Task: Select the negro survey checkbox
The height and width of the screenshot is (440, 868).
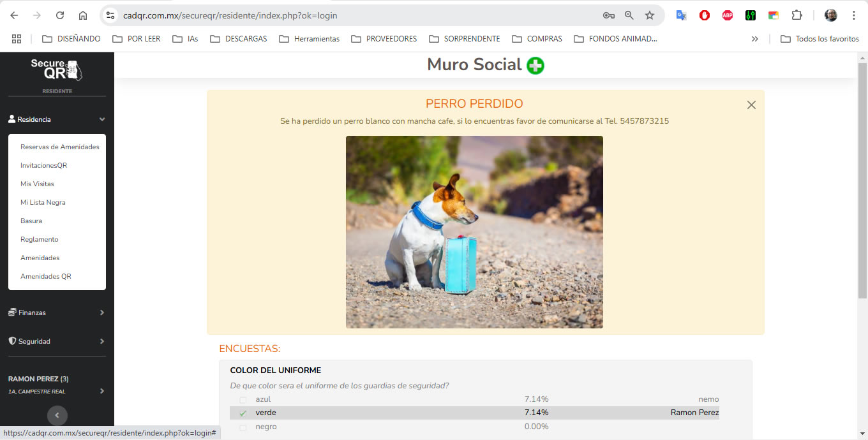Action: [243, 427]
